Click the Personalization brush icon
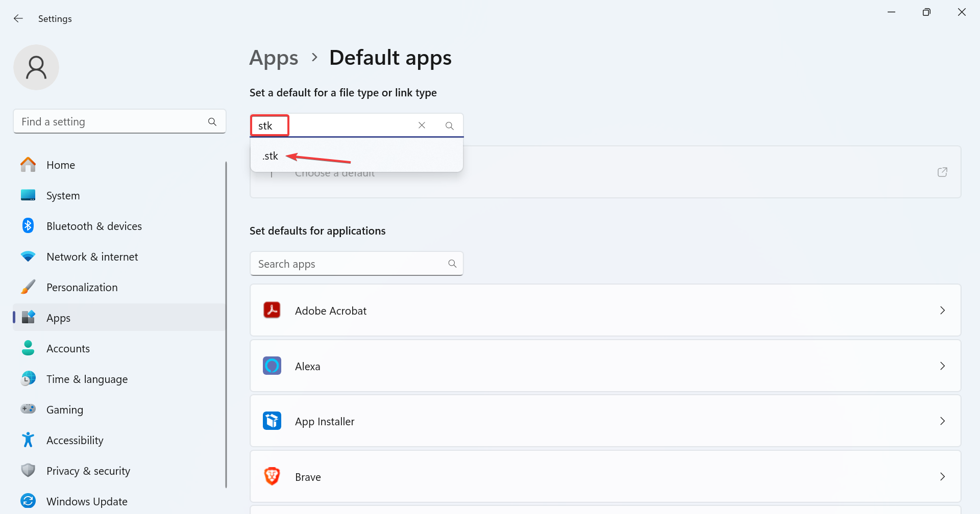The width and height of the screenshot is (980, 514). coord(28,287)
